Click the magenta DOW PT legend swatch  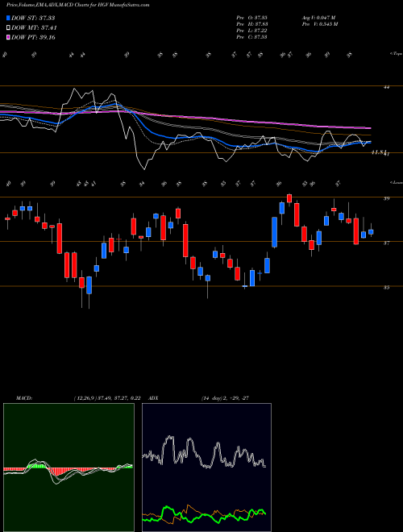coord(9,37)
